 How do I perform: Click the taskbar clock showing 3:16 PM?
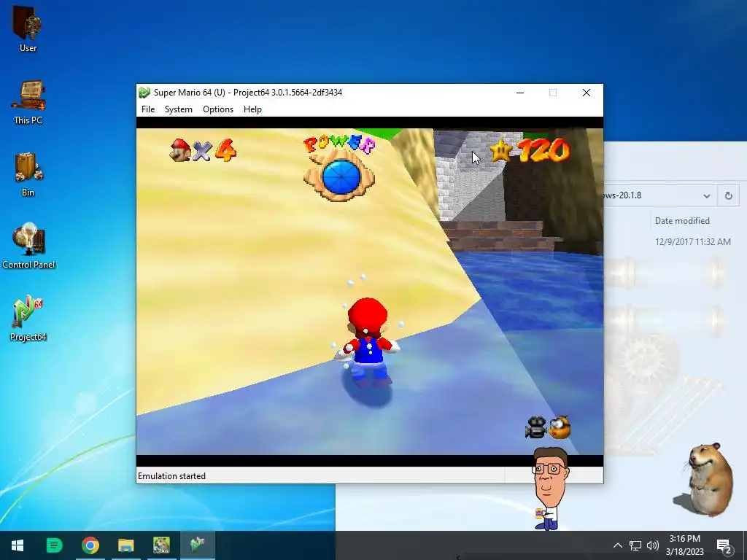tap(684, 545)
